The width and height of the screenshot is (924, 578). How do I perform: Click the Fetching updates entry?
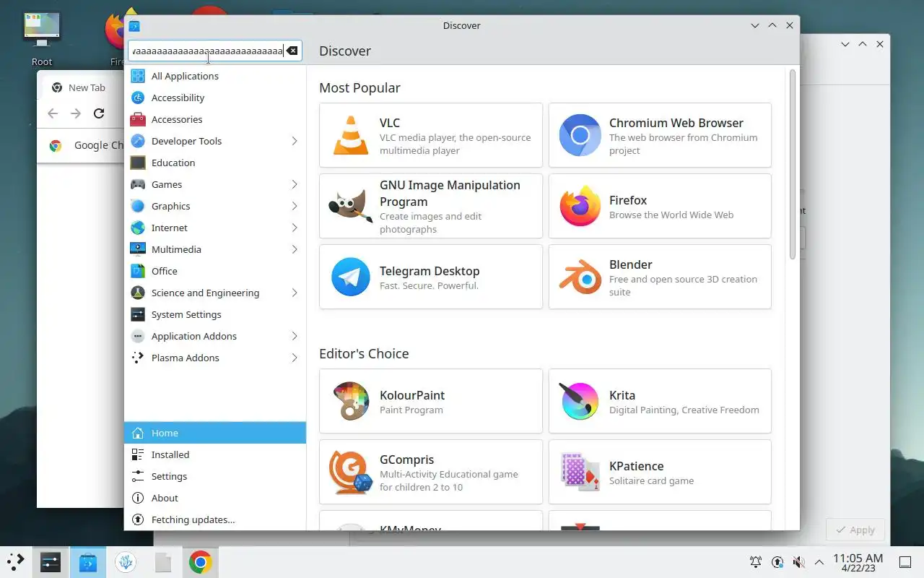point(215,519)
